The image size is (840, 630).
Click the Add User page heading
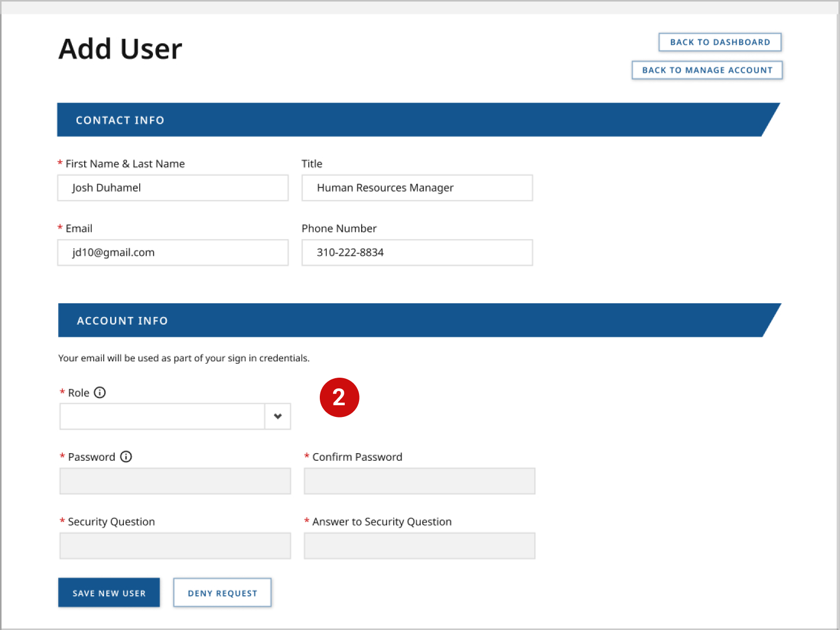point(120,49)
